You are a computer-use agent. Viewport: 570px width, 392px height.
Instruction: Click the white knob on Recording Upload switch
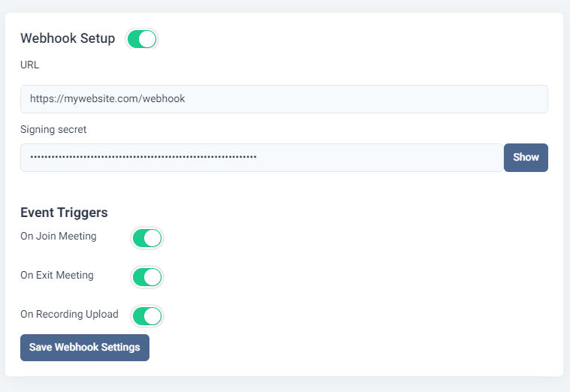click(x=153, y=315)
